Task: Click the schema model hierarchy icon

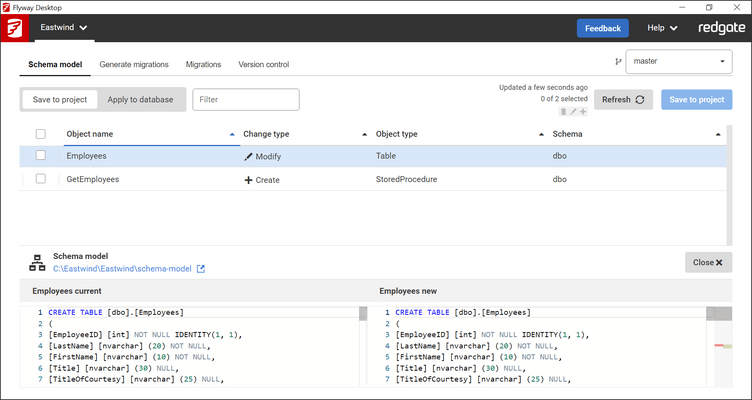Action: tap(37, 262)
